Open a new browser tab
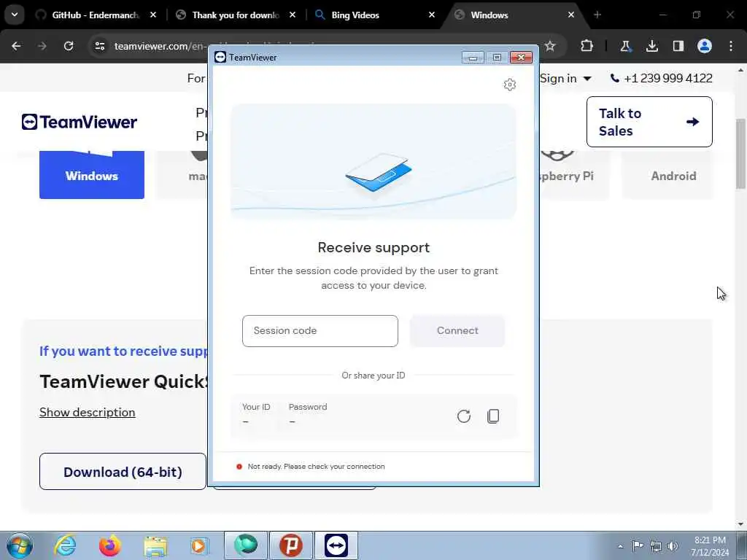 pyautogui.click(x=597, y=15)
